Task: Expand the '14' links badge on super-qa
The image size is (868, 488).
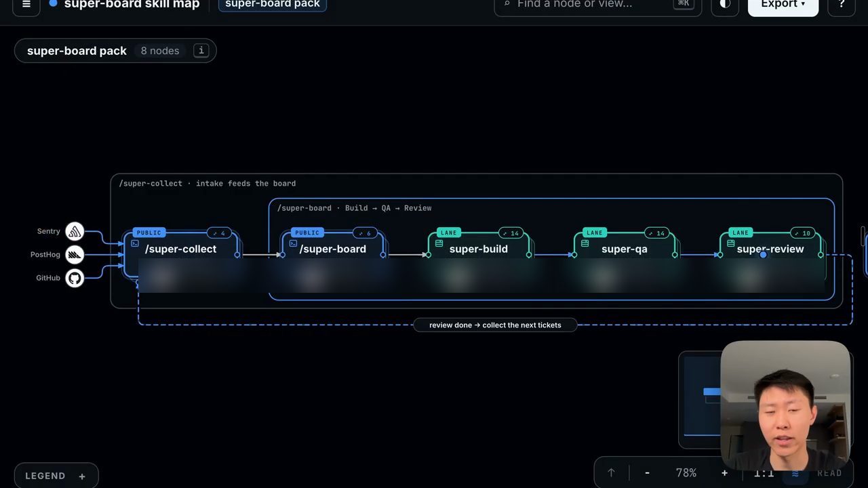Action: pos(656,233)
